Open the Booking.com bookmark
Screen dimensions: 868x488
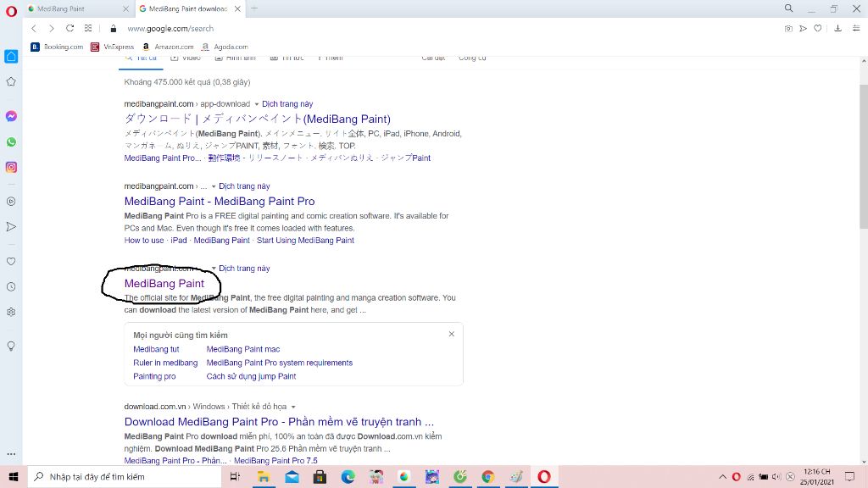pyautogui.click(x=57, y=47)
